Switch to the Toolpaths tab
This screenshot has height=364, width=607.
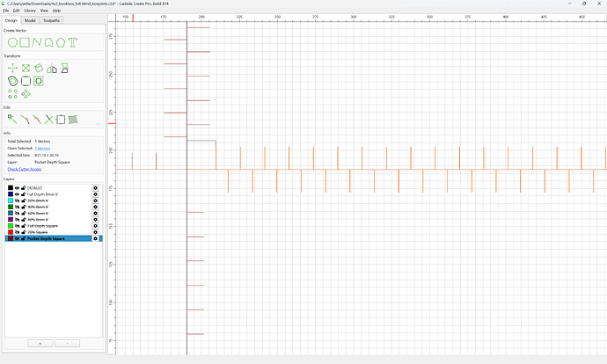(x=51, y=20)
